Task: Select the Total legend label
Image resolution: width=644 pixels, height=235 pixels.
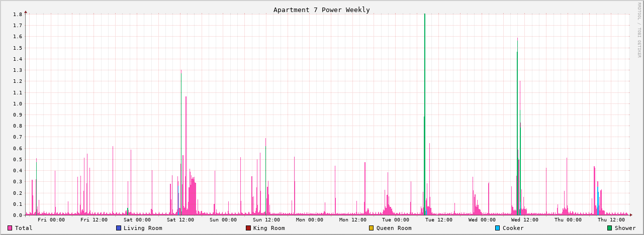Action: pyautogui.click(x=24, y=228)
